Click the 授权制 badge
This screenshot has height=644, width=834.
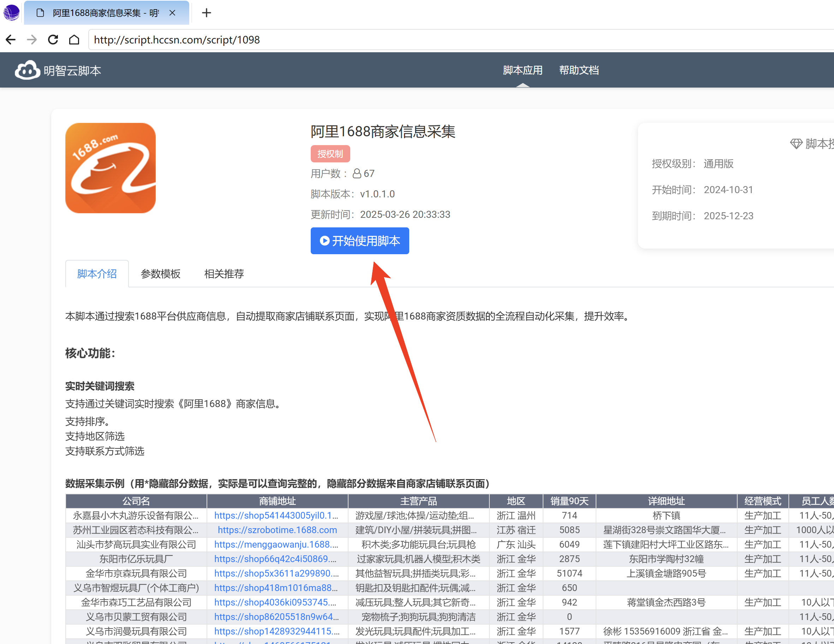click(330, 154)
